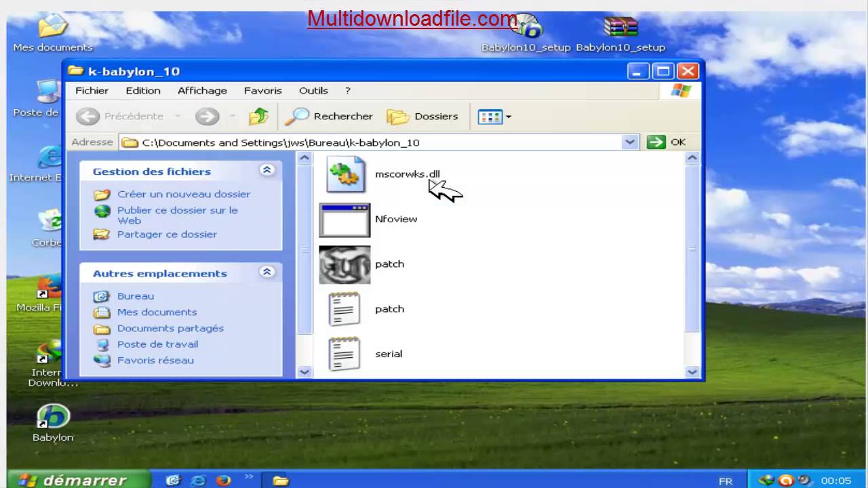Go to Bureau in Autres emplacements
This screenshot has height=488, width=868.
click(x=136, y=296)
